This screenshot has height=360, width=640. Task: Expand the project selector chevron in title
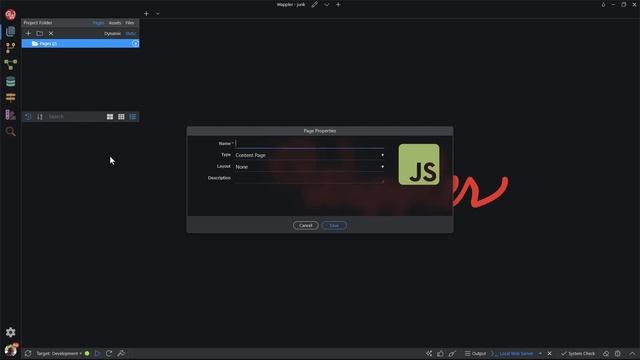pyautogui.click(x=327, y=4)
